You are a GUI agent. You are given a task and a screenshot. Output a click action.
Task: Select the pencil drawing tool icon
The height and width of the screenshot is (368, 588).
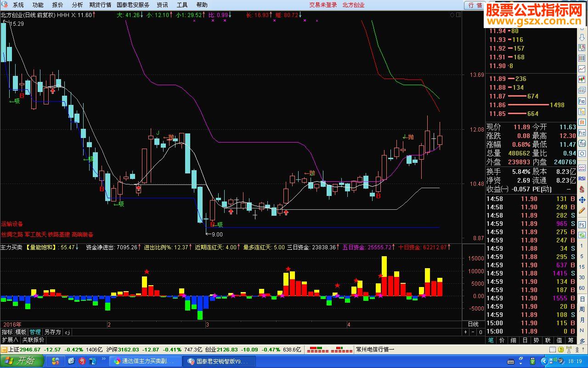click(x=582, y=210)
